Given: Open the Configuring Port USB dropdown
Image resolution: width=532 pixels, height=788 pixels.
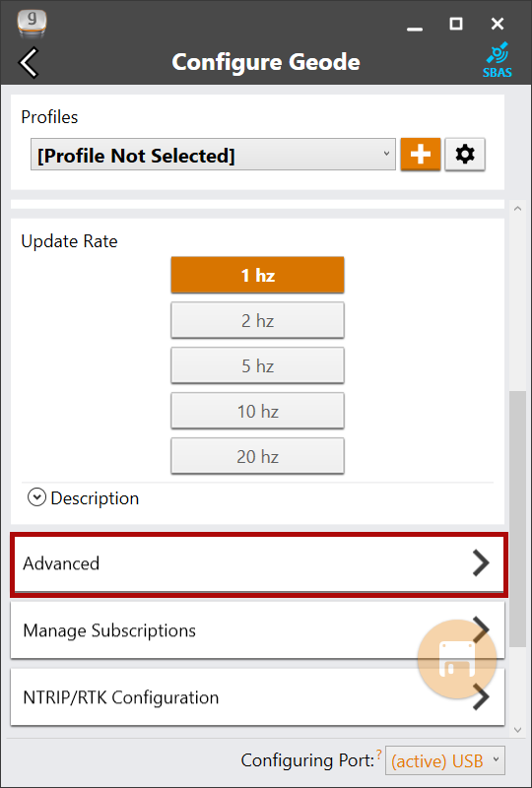Looking at the screenshot, I should point(445,760).
